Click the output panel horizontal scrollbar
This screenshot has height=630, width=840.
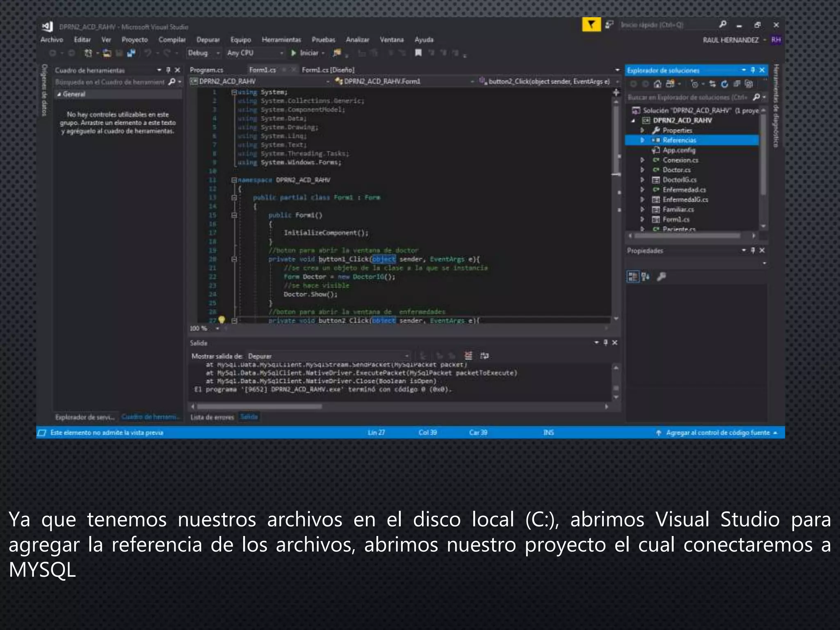click(x=260, y=407)
